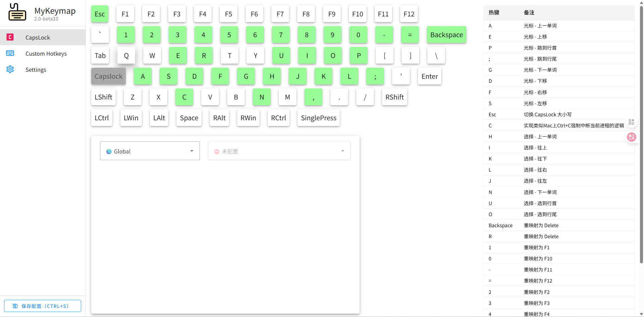Choose the unassigned Q key
Screen dimensions: 644x317
[x=126, y=56]
